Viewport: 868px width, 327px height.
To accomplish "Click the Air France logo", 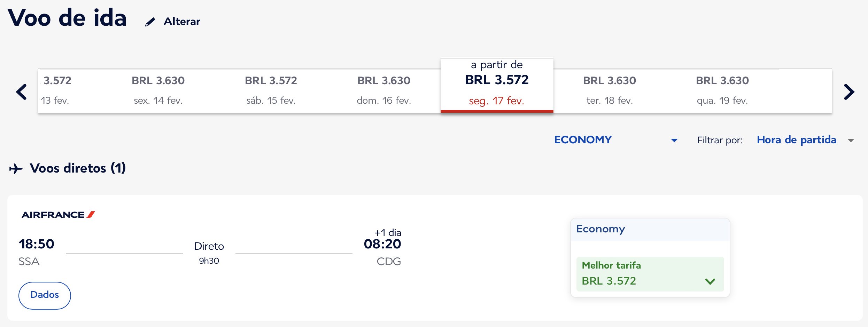I will pyautogui.click(x=58, y=215).
